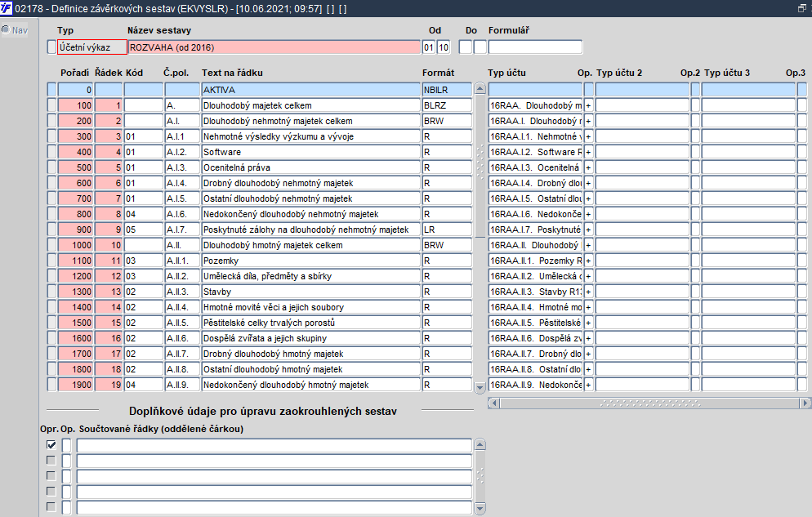This screenshot has height=517, width=812.
Task: Select the AKTIVA text cell
Action: pyautogui.click(x=310, y=90)
